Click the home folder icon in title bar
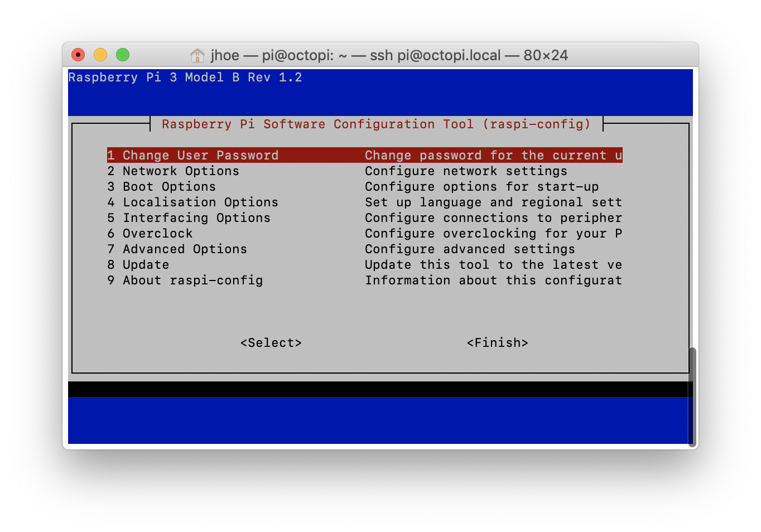This screenshot has width=761, height=532. click(x=198, y=55)
